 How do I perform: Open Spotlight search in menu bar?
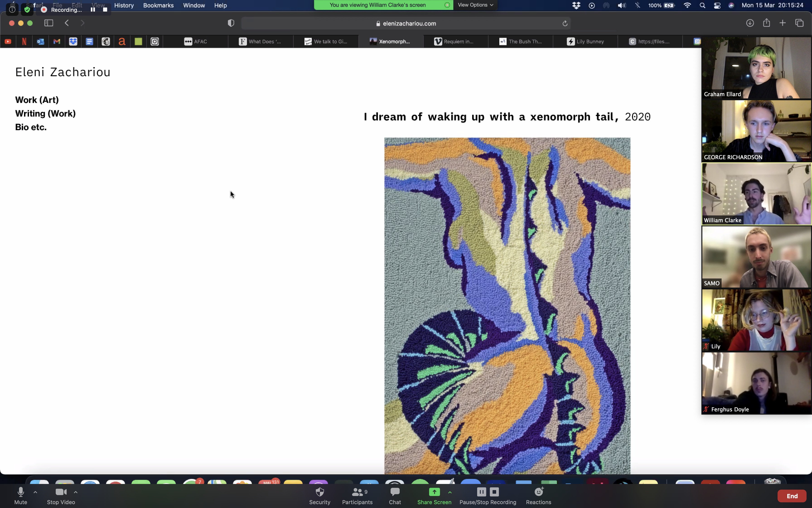pyautogui.click(x=702, y=5)
